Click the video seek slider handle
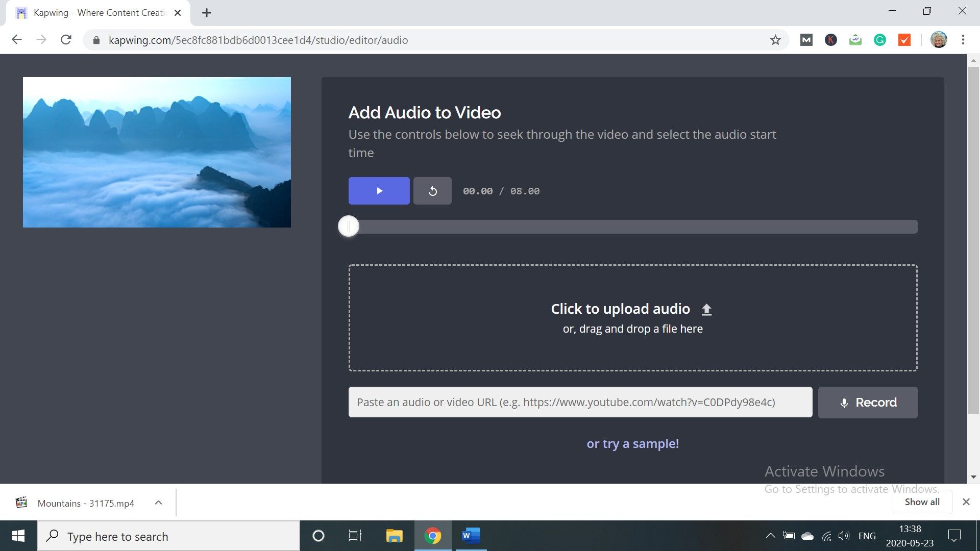 (x=349, y=227)
